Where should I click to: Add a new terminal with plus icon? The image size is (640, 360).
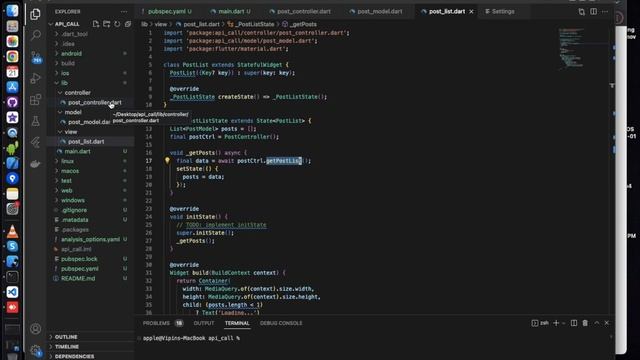556,323
